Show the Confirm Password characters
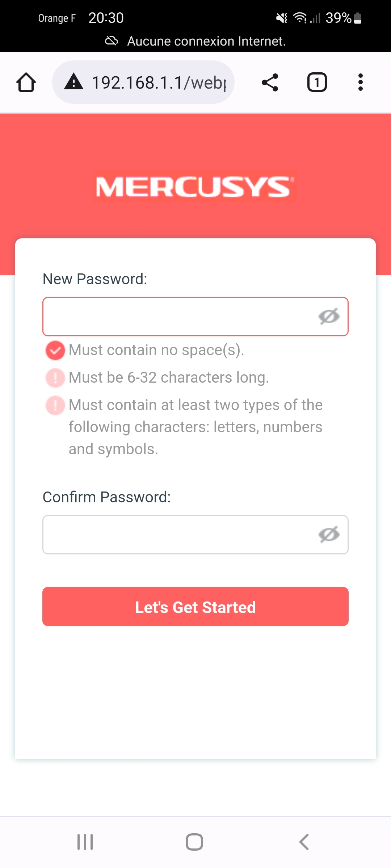This screenshot has height=868, width=391. 329,535
